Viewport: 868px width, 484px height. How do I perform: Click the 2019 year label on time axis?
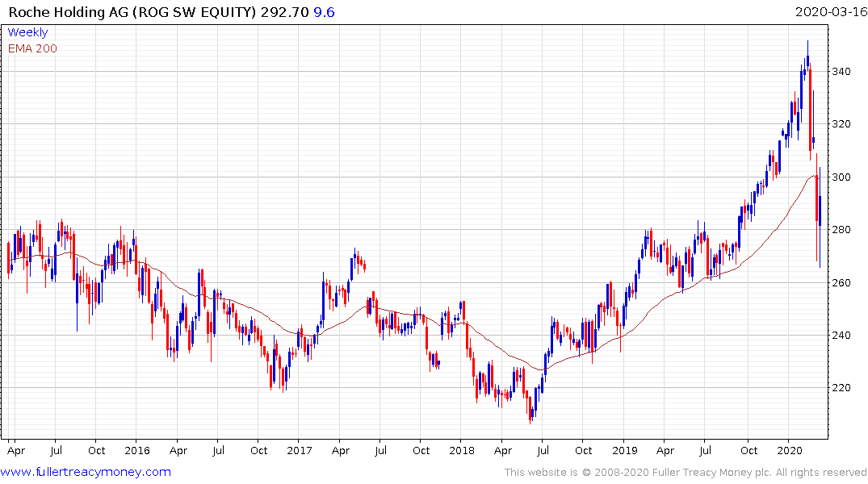click(624, 450)
